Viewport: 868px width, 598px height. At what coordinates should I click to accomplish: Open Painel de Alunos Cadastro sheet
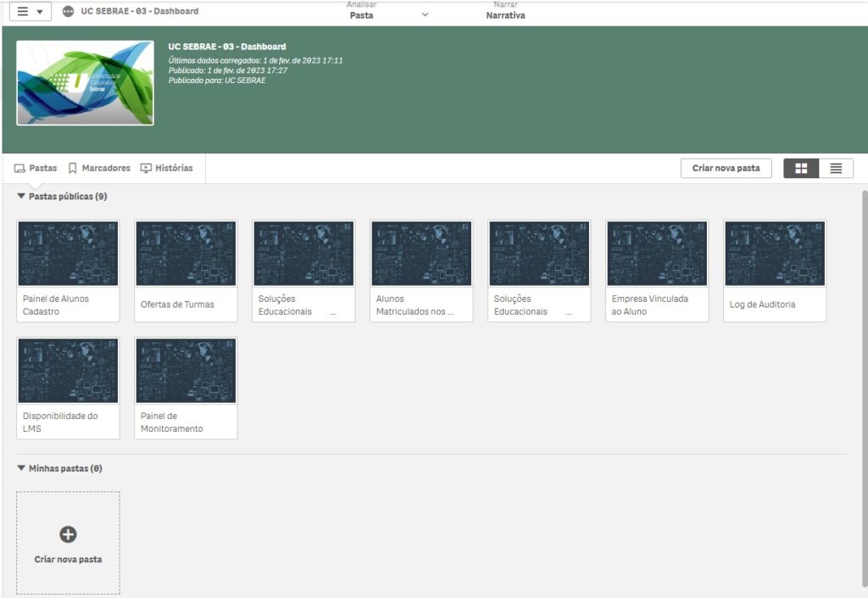click(x=68, y=270)
